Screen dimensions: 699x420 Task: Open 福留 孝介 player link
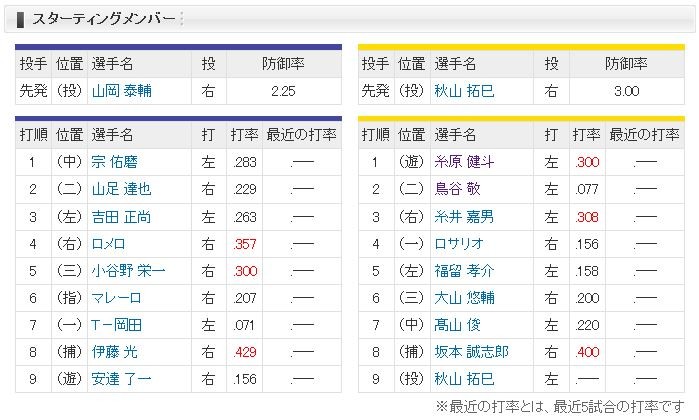(x=467, y=270)
